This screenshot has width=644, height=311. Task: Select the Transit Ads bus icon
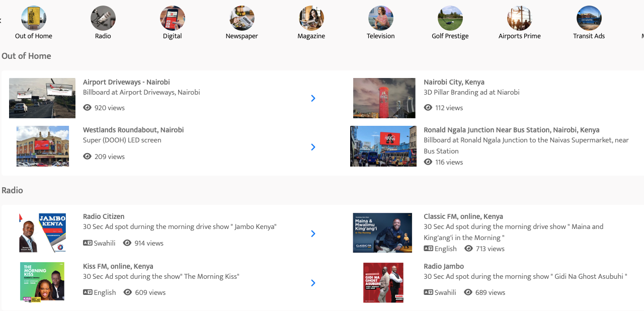[589, 18]
